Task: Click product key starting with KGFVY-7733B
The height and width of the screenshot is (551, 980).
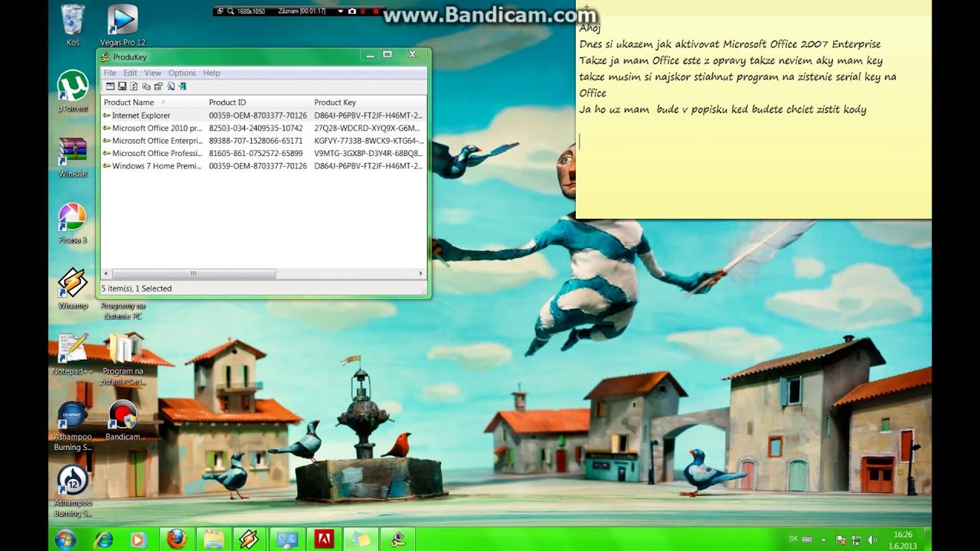Action: (368, 141)
